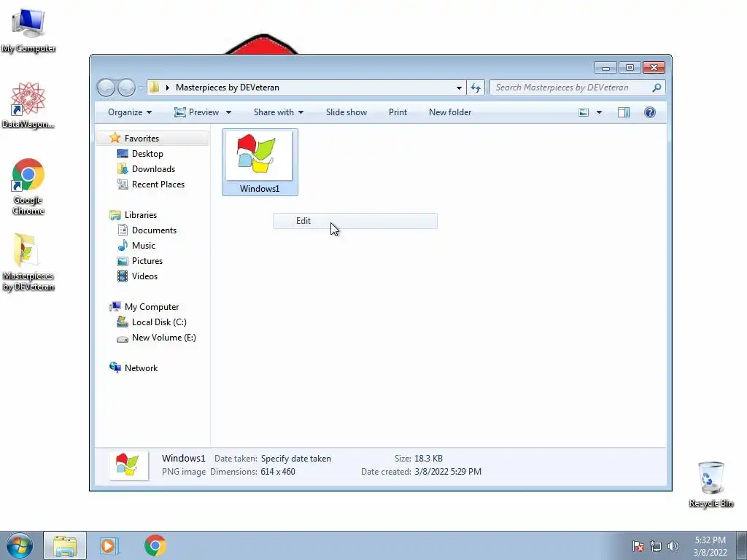Select Favorites in navigation pane
The width and height of the screenshot is (747, 560).
point(152,138)
